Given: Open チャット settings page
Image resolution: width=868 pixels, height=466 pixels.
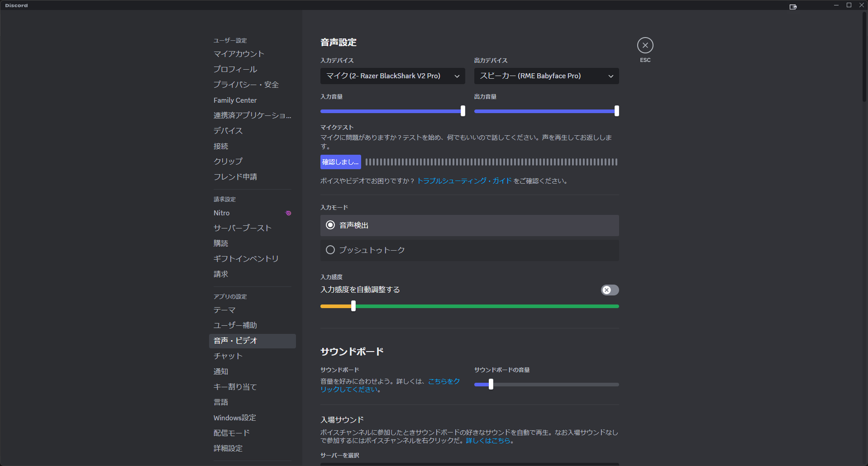Looking at the screenshot, I should click(253, 356).
